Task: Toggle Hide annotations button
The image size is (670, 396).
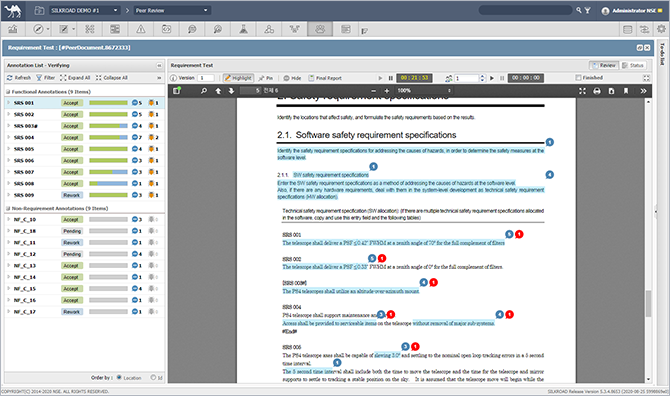Action: coord(292,78)
